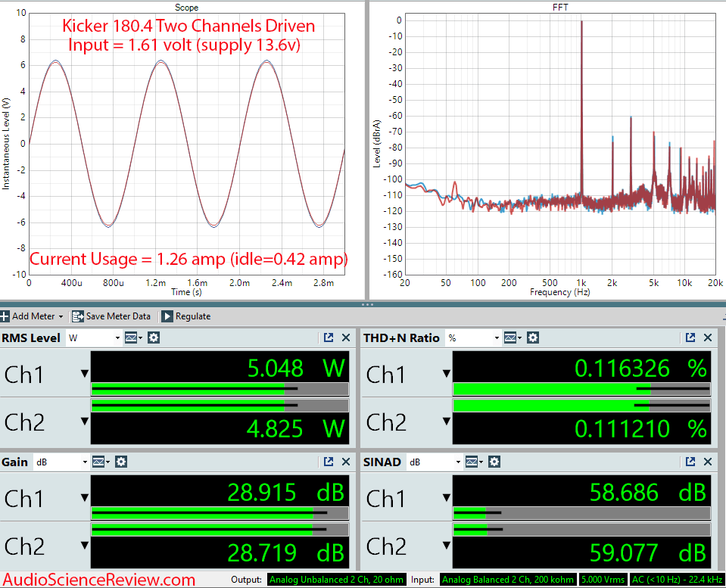Click the Regulate play button
The width and height of the screenshot is (726, 588).
167,316
